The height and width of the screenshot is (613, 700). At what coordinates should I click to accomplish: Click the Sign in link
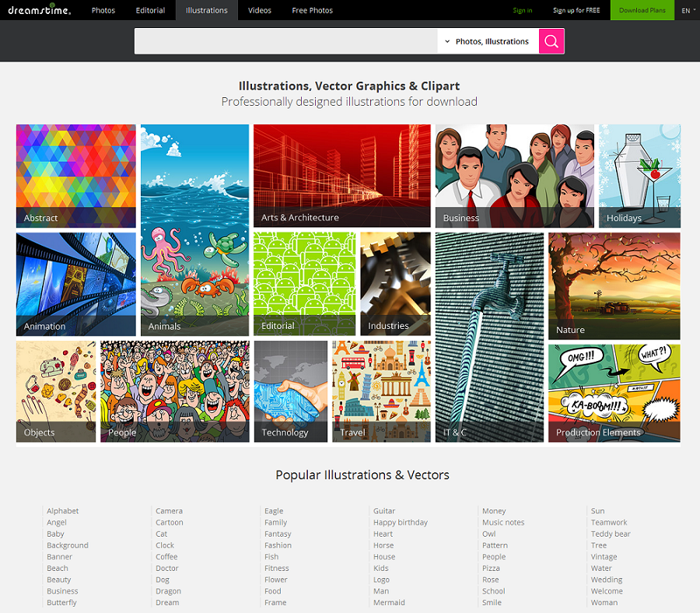522,10
